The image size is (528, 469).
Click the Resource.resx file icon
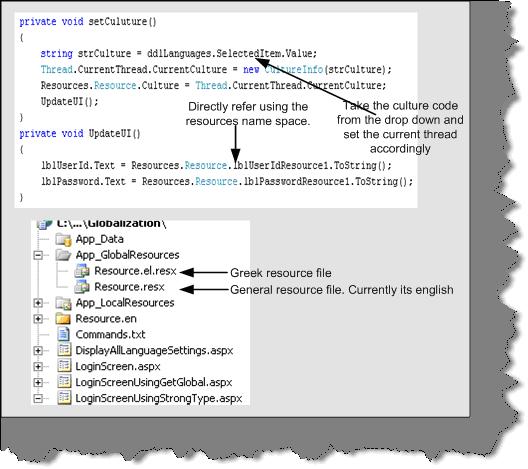click(x=82, y=287)
